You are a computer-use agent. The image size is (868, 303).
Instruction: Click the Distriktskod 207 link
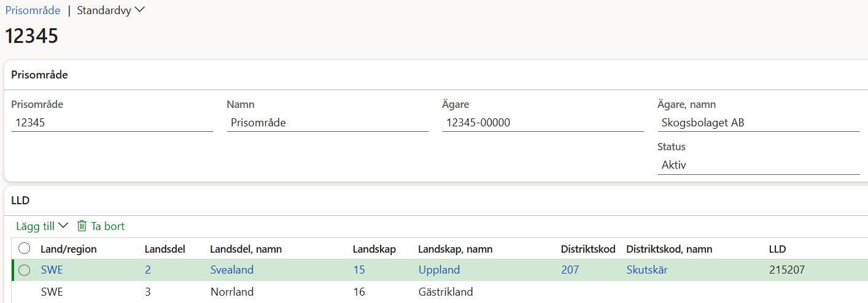pos(570,270)
